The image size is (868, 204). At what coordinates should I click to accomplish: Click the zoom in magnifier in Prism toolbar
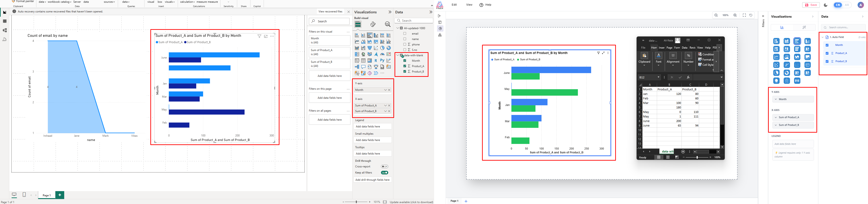(x=735, y=15)
